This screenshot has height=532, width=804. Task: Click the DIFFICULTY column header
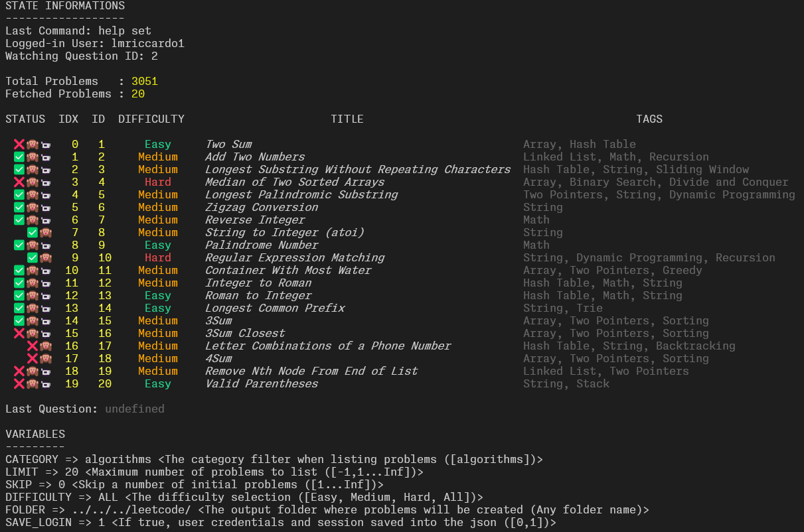(x=151, y=119)
